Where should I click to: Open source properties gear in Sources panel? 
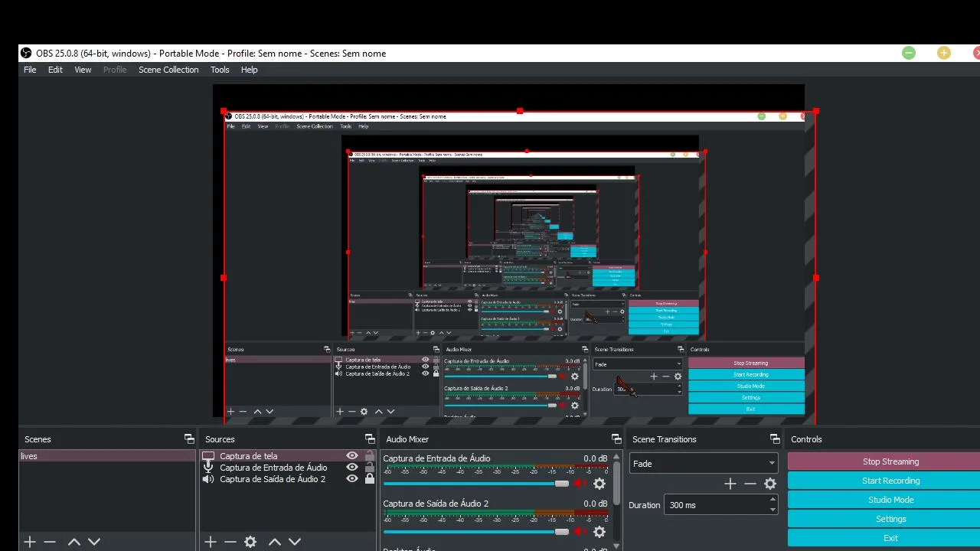[x=250, y=542]
